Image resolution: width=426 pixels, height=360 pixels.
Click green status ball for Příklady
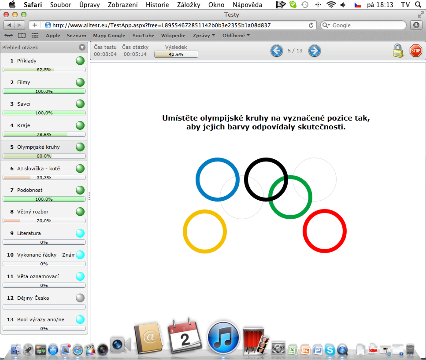pyautogui.click(x=80, y=61)
